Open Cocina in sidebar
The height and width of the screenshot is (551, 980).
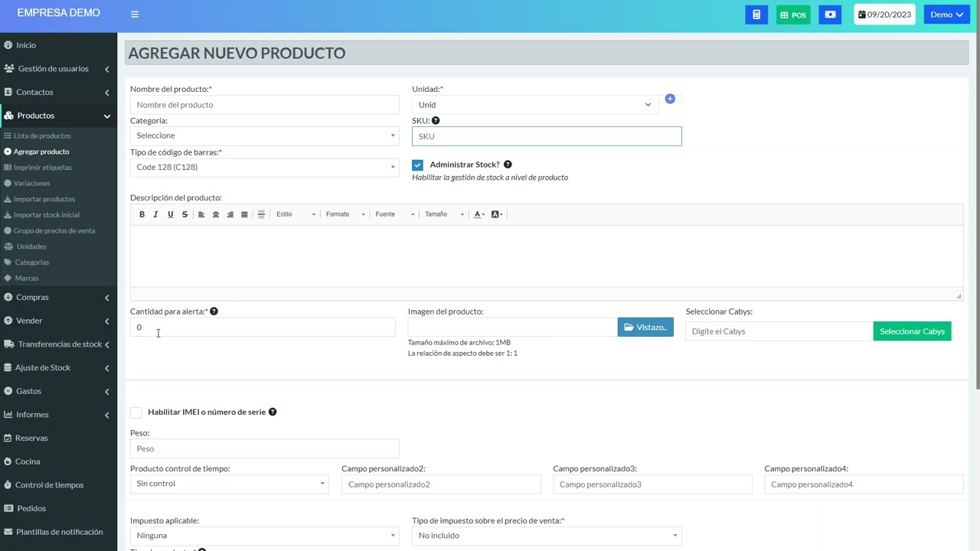click(x=58, y=461)
